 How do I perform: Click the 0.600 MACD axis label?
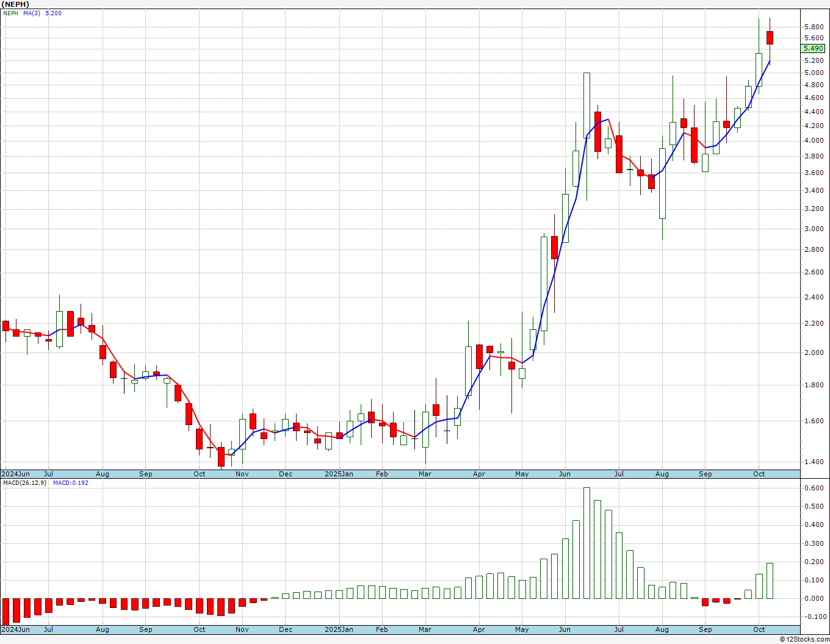point(814,488)
